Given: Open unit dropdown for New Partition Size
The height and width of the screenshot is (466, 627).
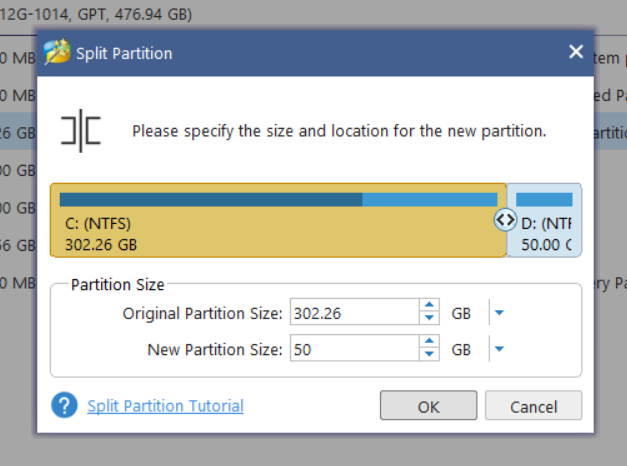Looking at the screenshot, I should tap(499, 349).
